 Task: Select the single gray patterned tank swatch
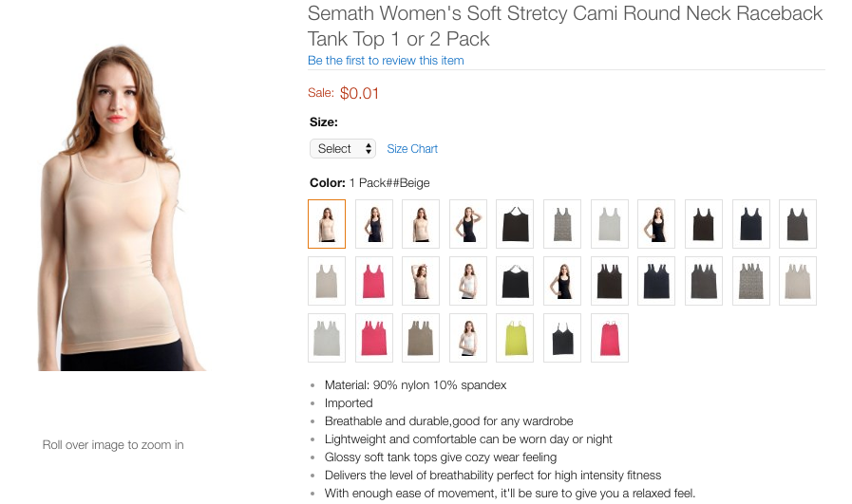click(561, 223)
